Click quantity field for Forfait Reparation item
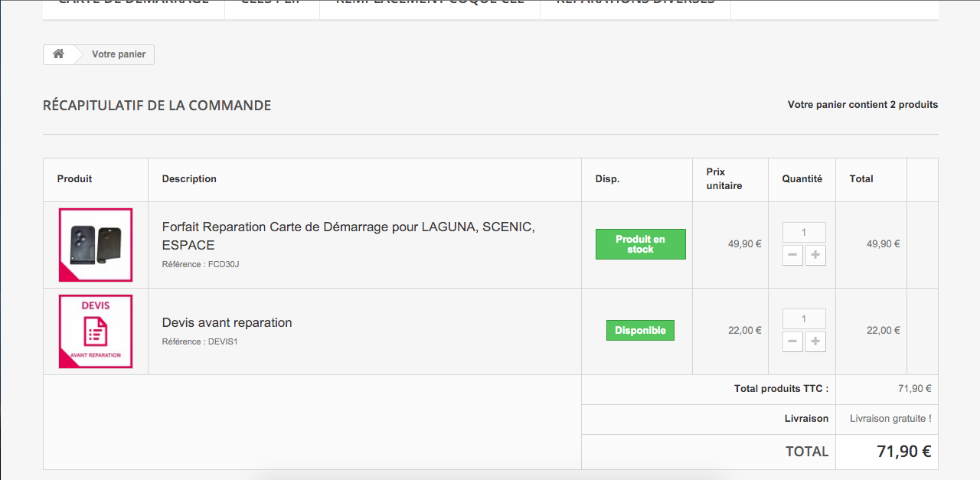980x480 pixels. [x=804, y=233]
